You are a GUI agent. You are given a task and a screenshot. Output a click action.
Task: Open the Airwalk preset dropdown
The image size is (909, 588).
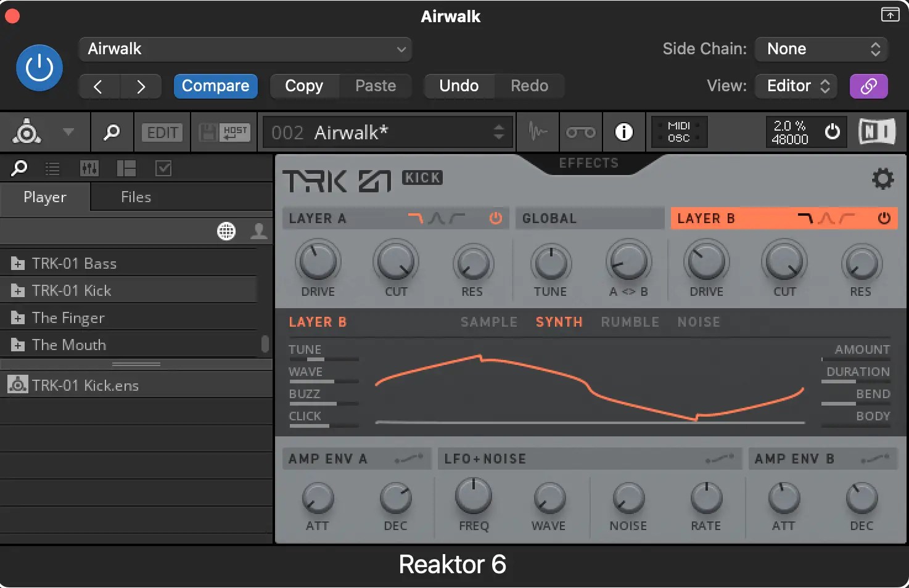click(x=245, y=49)
